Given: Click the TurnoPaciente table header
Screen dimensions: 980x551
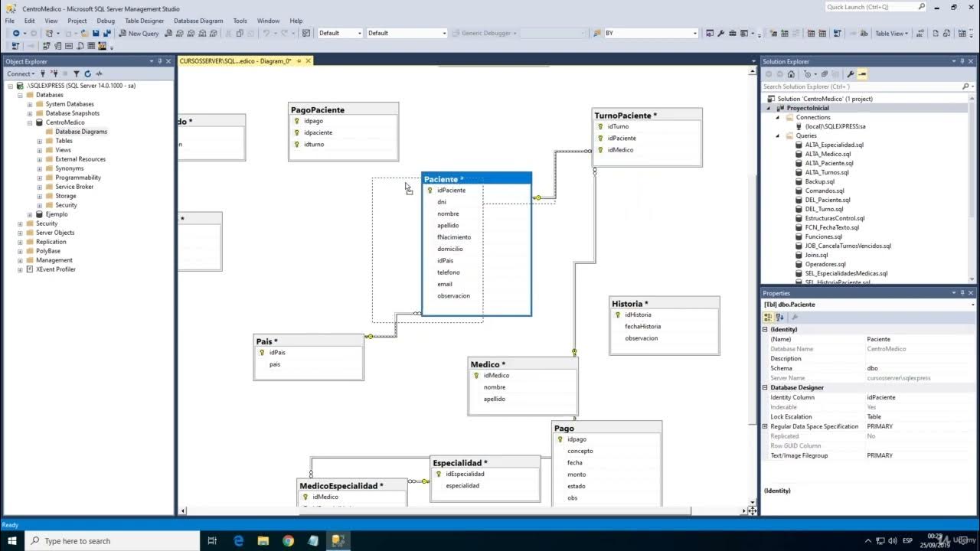Looking at the screenshot, I should [647, 116].
